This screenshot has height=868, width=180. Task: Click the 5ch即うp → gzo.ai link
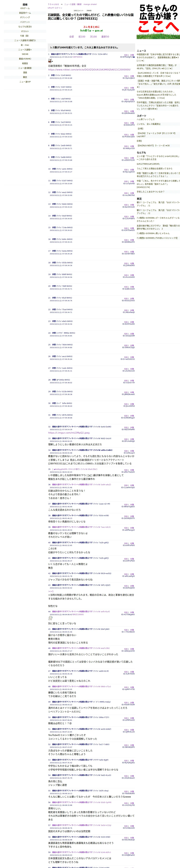point(91,31)
